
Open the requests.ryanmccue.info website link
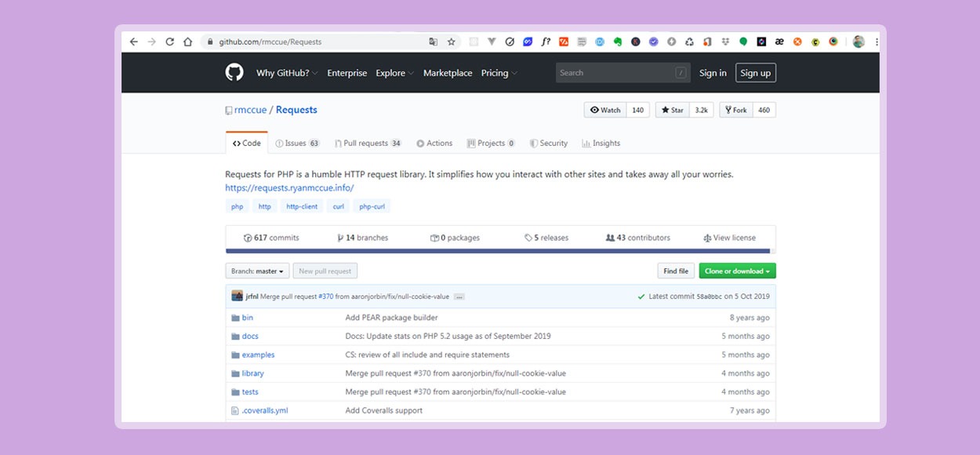pyautogui.click(x=289, y=188)
